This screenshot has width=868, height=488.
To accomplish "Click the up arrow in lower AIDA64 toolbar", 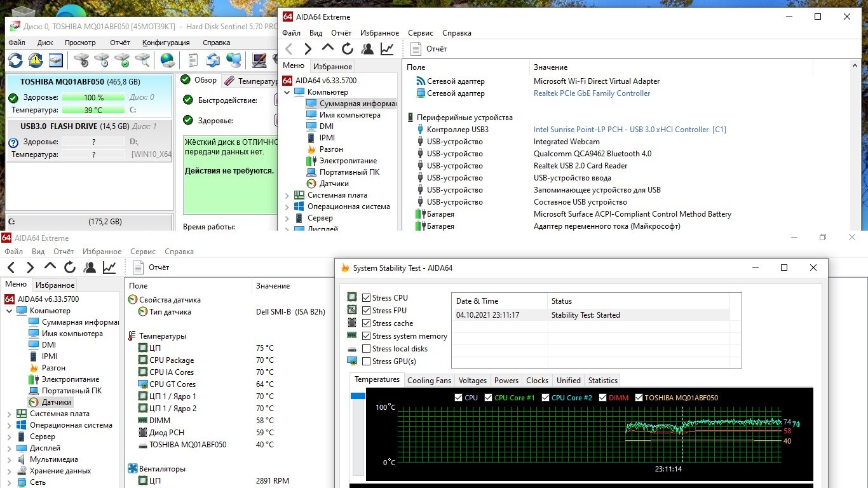I will 50,268.
